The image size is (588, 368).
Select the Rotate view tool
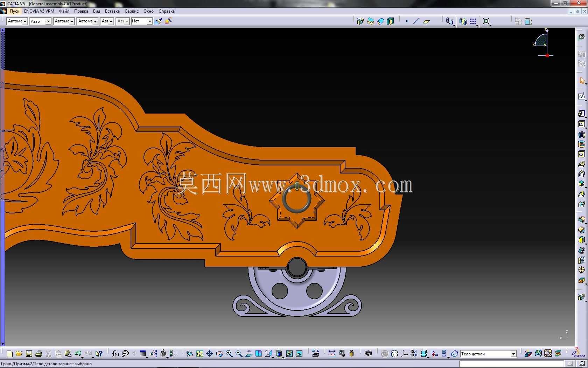(219, 354)
